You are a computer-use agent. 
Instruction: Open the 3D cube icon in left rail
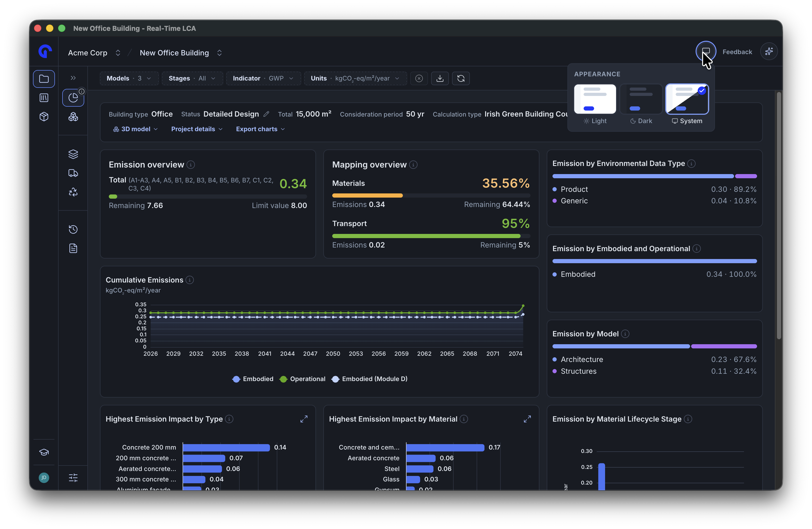pos(44,117)
